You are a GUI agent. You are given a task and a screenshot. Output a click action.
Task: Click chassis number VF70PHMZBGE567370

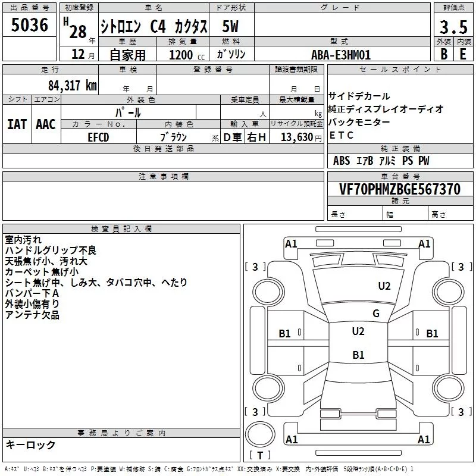click(399, 189)
